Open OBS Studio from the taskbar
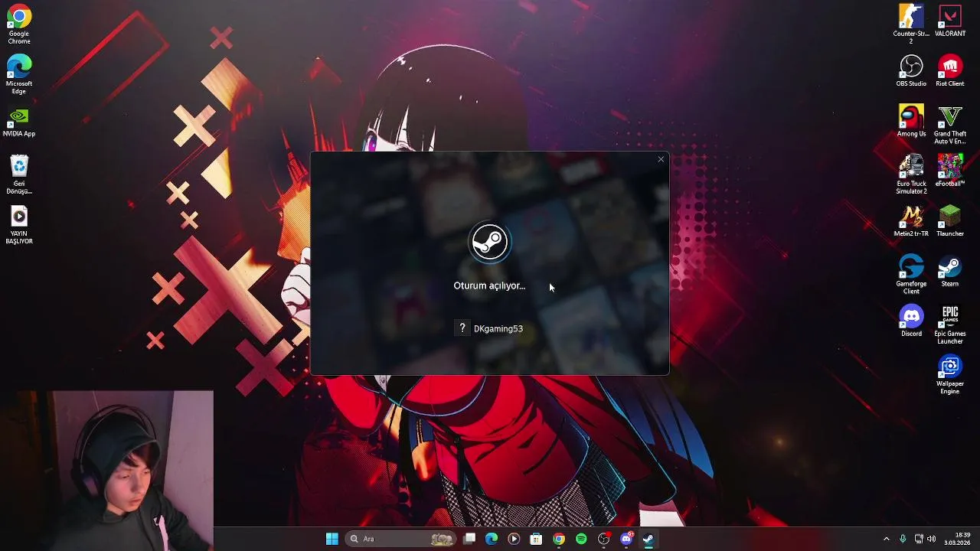Image resolution: width=980 pixels, height=551 pixels. (x=604, y=539)
